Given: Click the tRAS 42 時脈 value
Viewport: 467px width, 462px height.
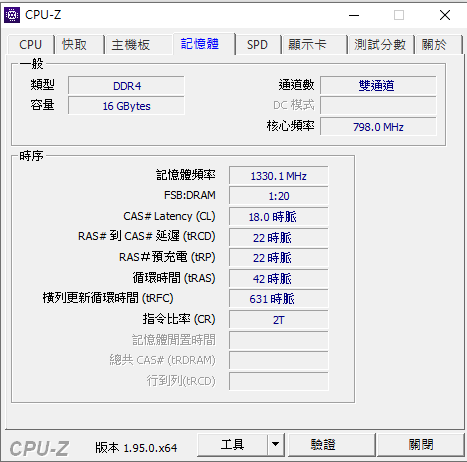Looking at the screenshot, I should click(279, 279).
